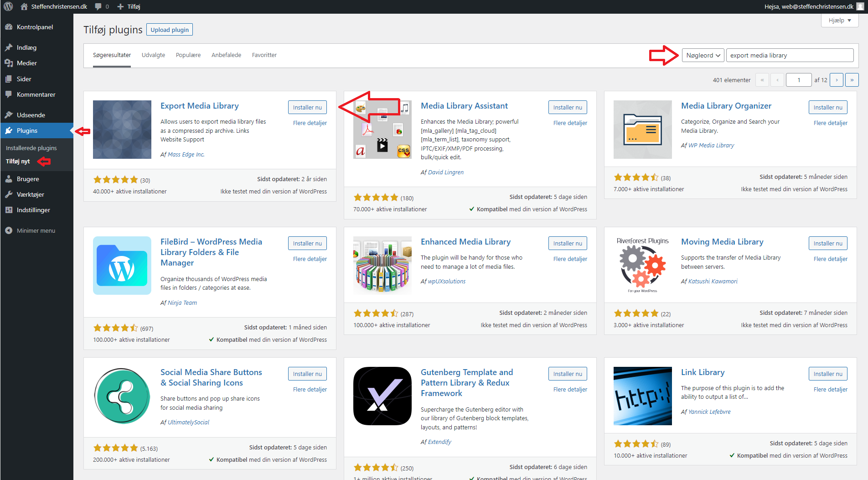Viewport: 868px width, 480px height.
Task: Open the Nøgleord search type dropdown
Action: [703, 55]
